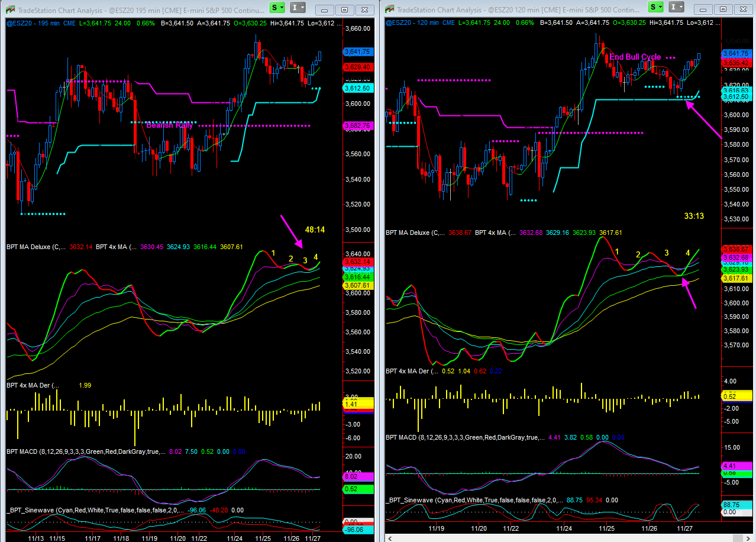Open the gray I interval-link dropdown on the 195 min chart
Image resolution: width=756 pixels, height=542 pixels.
(x=299, y=8)
